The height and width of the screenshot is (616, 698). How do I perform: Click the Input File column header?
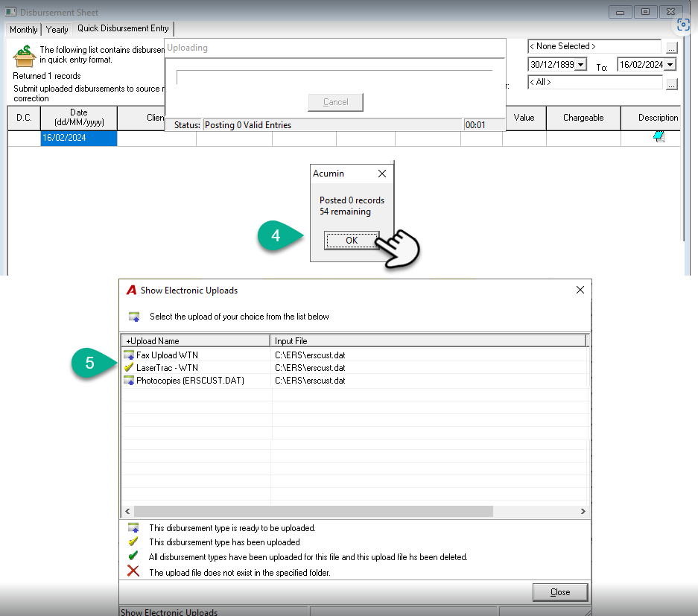(428, 341)
